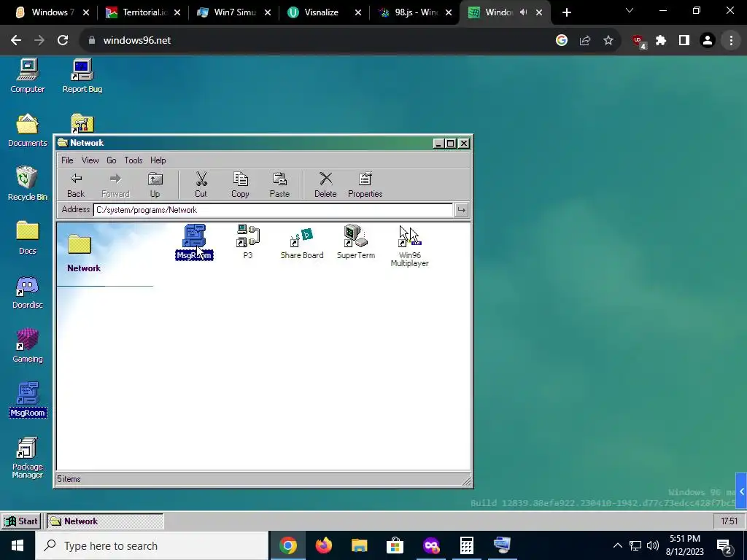
Task: Open the Report Bug desktop shortcut
Action: point(82,76)
